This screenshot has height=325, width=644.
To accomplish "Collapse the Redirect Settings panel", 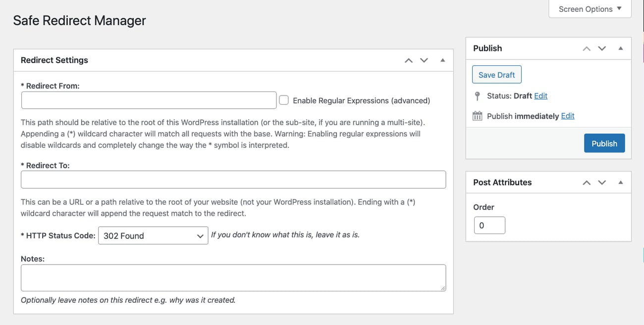I will [442, 59].
